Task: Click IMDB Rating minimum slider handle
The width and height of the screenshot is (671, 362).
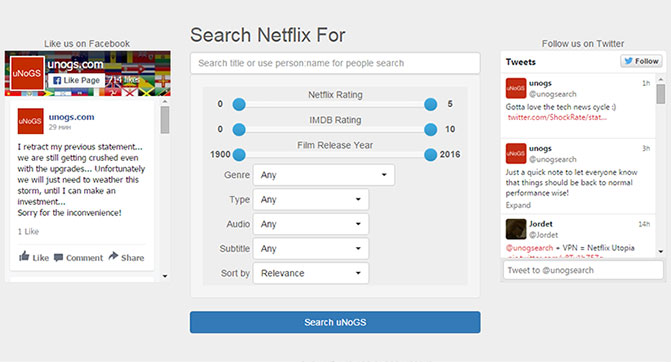Action: [239, 129]
